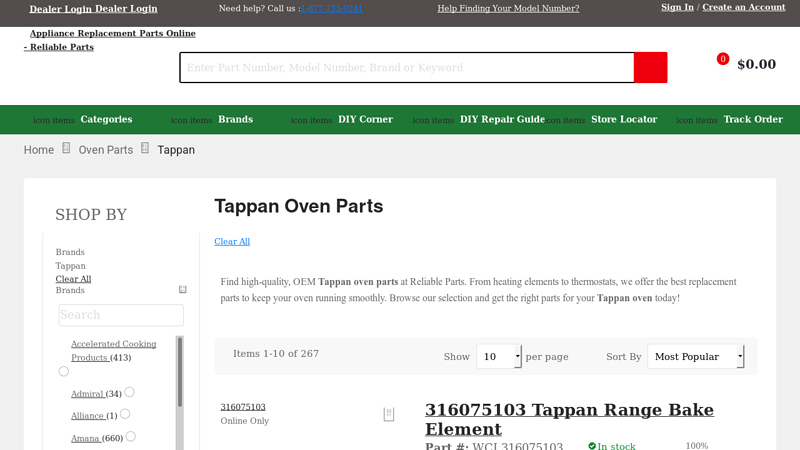Screen dimensions: 800x450
Task: Click the red search submit button
Action: tap(651, 67)
